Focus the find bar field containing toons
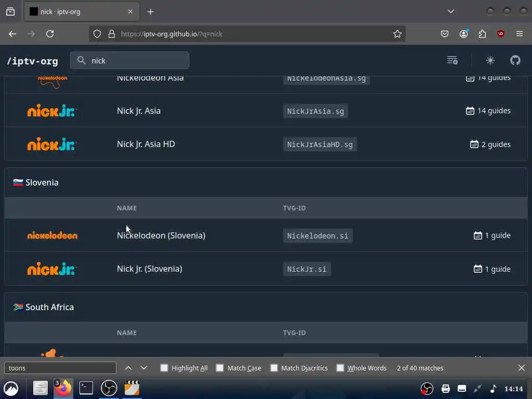This screenshot has height=399, width=532. click(60, 368)
